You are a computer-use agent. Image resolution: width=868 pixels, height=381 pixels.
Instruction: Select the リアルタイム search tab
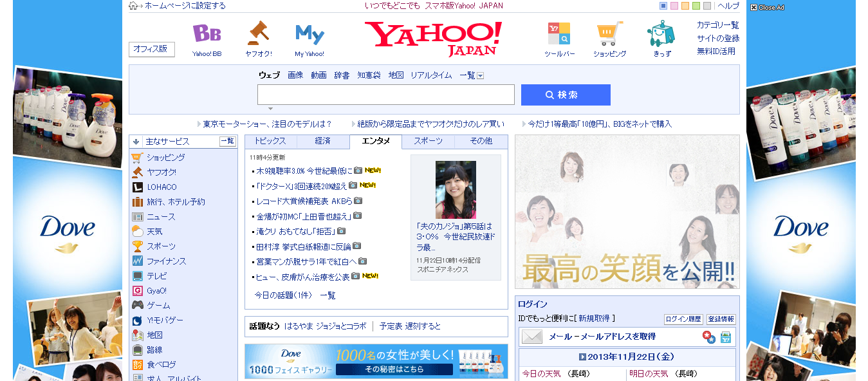point(431,75)
